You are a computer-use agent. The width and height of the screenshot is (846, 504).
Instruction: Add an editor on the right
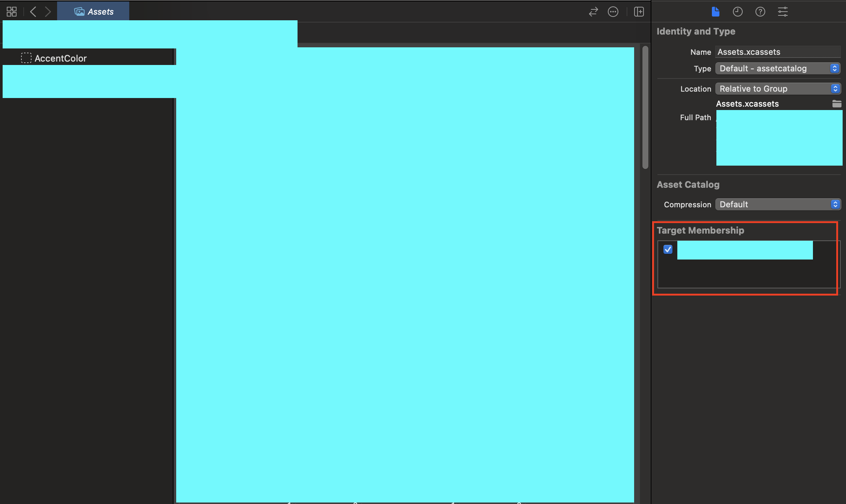[x=639, y=12]
